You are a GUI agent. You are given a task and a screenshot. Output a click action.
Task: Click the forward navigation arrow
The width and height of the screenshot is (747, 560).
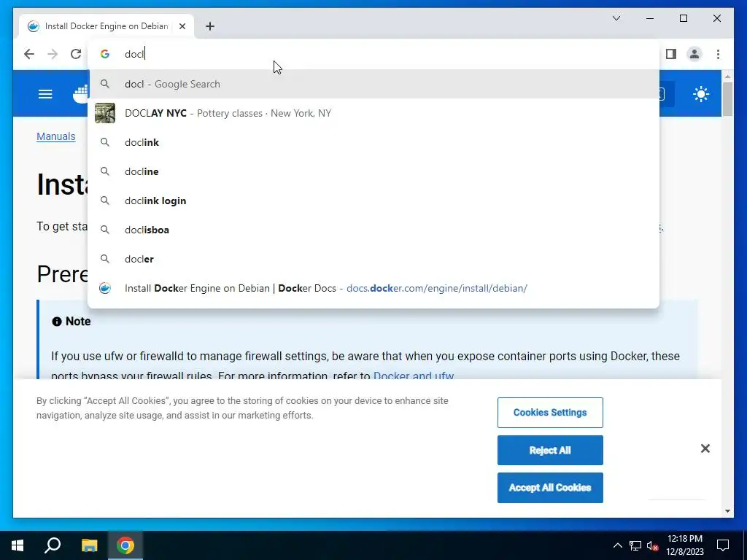click(53, 54)
